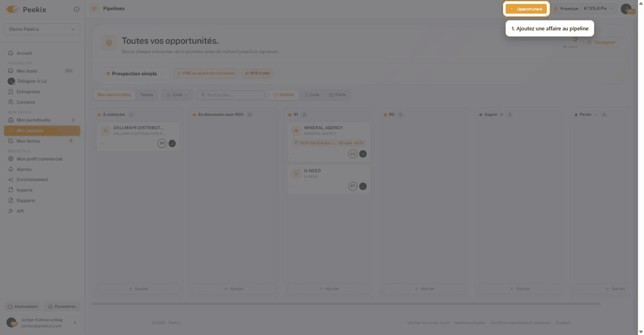Click the Pipelines header icon
The height and width of the screenshot is (335, 644).
tap(94, 9)
